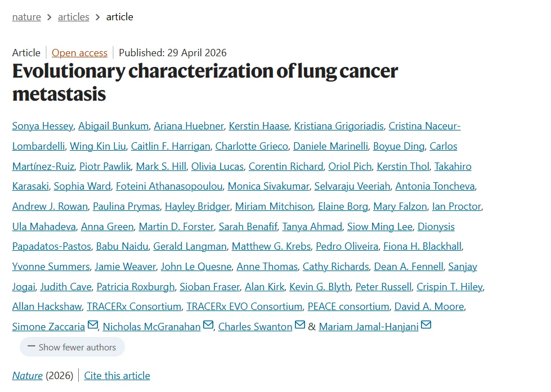Click the Cite this article link

click(117, 376)
